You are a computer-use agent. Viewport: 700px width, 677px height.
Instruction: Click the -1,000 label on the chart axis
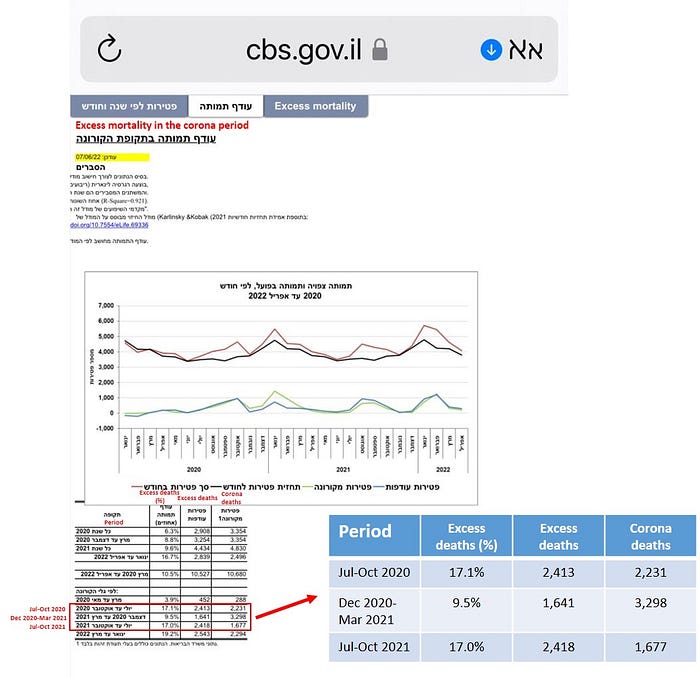[x=105, y=428]
